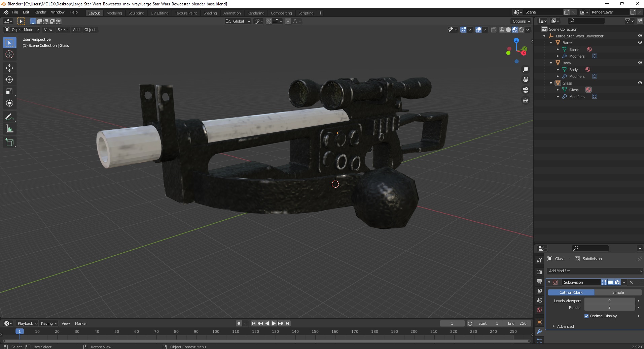Screen dimensions: 644x349
Task: Expand the Body mesh object row
Action: coord(558,70)
